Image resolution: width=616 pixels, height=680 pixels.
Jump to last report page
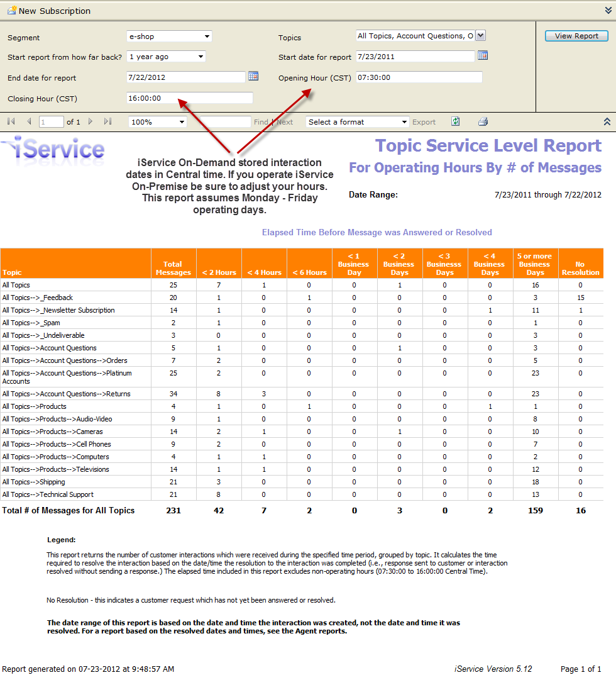pos(107,122)
